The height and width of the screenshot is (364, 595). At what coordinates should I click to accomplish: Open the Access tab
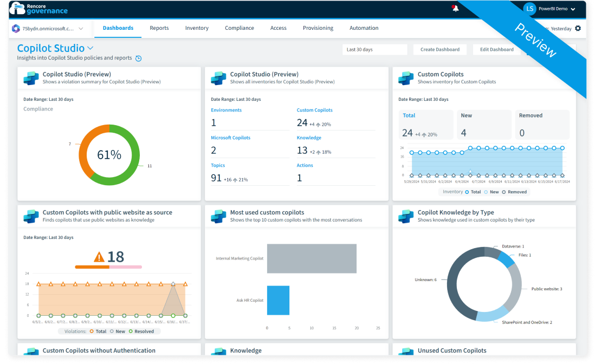(278, 28)
